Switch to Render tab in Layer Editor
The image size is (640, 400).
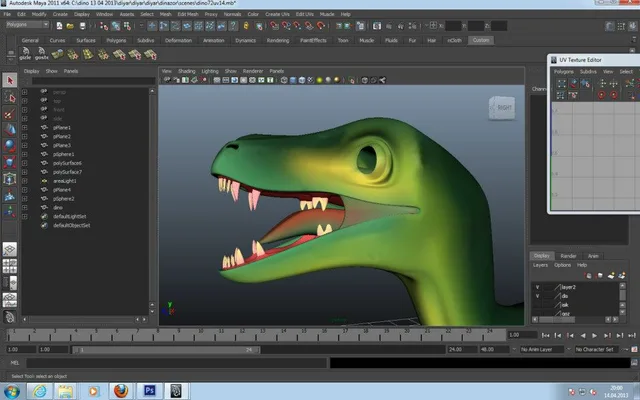coord(568,256)
